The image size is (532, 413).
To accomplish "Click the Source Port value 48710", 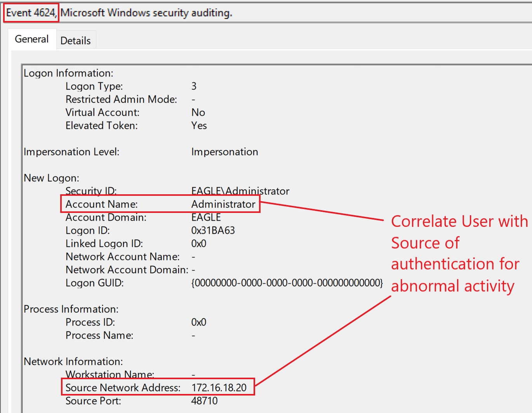I will tap(204, 401).
